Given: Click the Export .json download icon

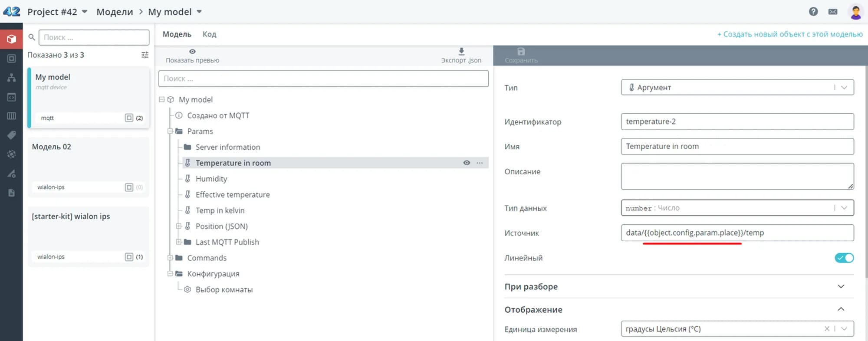Looking at the screenshot, I should coord(461,52).
